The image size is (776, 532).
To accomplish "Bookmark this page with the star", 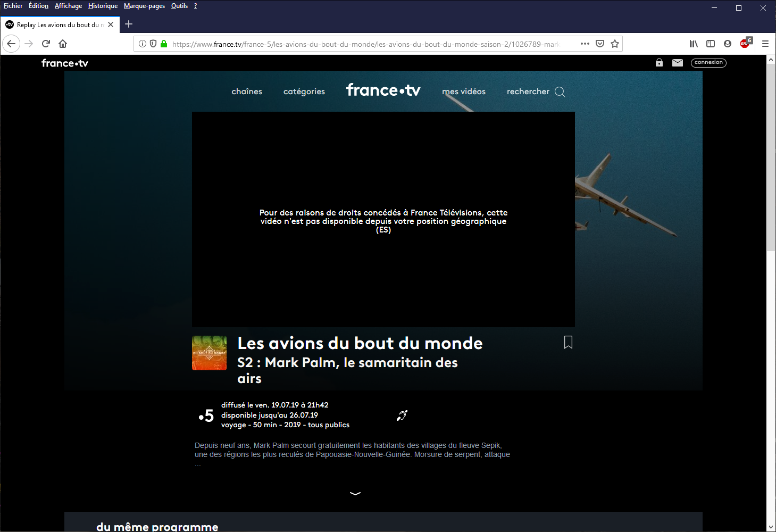I will (615, 44).
